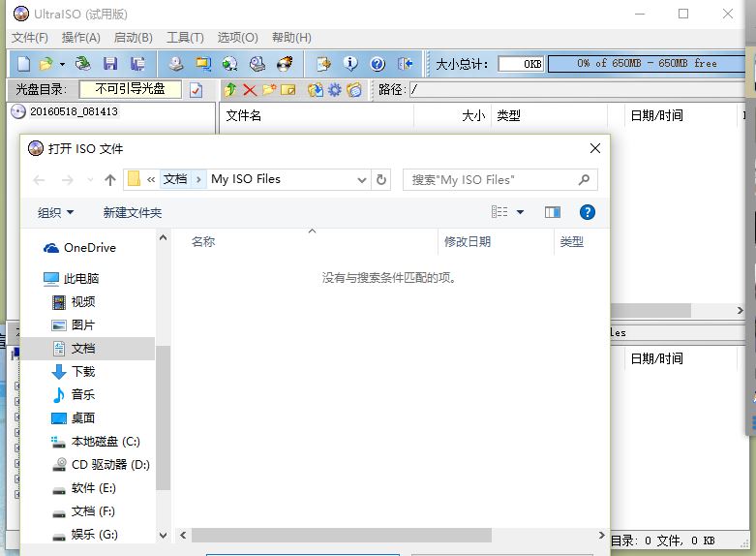
Task: Click the blue info bubble icon
Action: coord(350,64)
